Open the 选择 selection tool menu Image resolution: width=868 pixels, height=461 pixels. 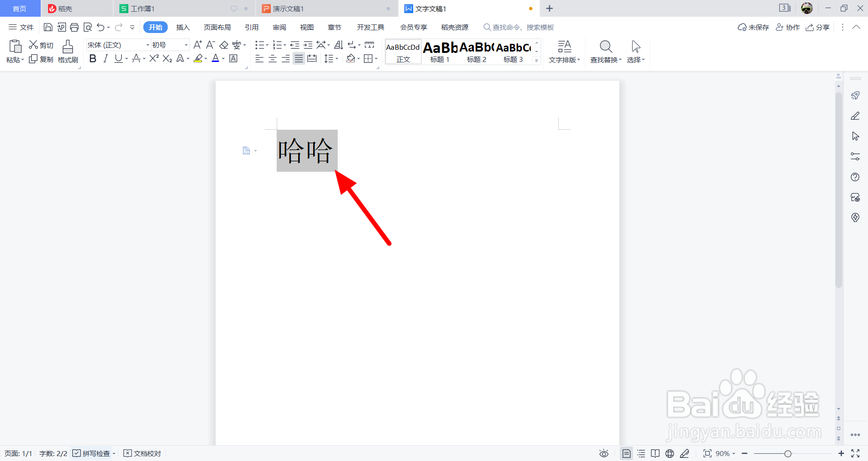pos(636,52)
